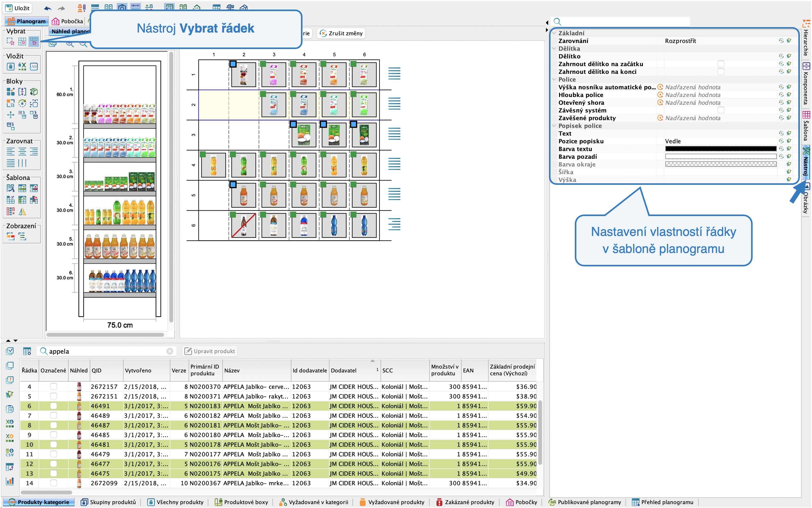Click the first display mode icon in Zobrazení
The height and width of the screenshot is (508, 812).
(10, 236)
